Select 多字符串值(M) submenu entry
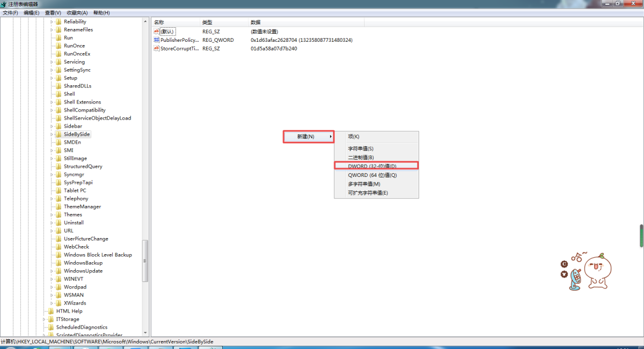Viewport: 644px width, 349px height. (376, 184)
